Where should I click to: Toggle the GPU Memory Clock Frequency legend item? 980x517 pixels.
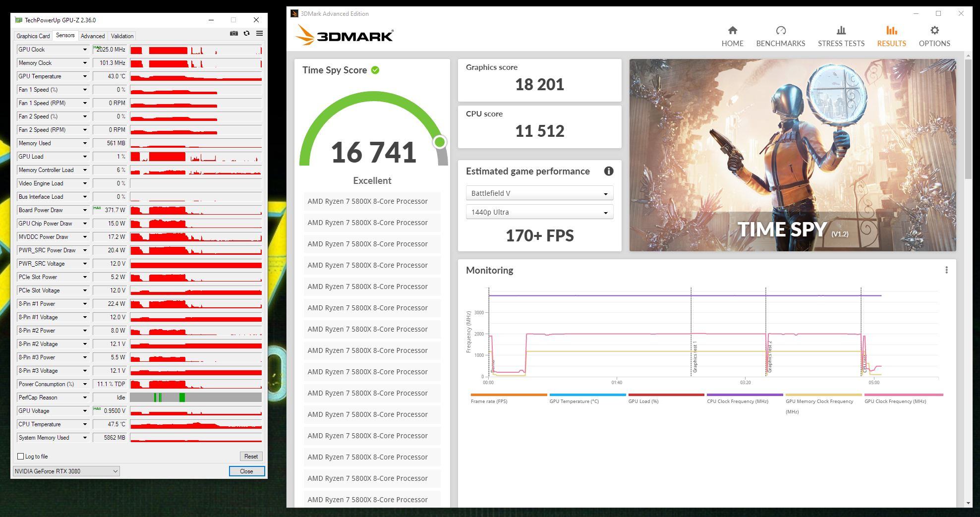(823, 404)
